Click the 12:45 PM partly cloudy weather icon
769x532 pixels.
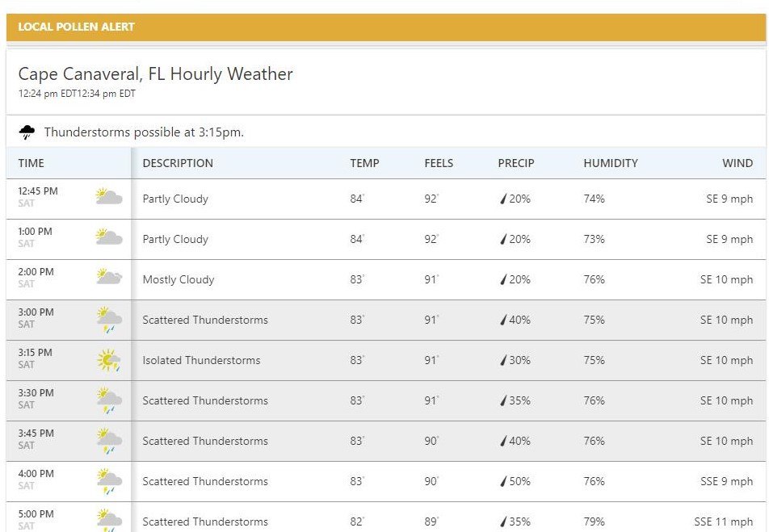pyautogui.click(x=109, y=197)
